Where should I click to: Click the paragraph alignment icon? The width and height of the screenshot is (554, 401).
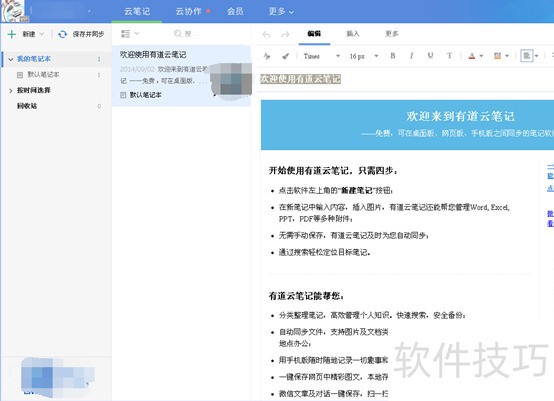pos(526,56)
